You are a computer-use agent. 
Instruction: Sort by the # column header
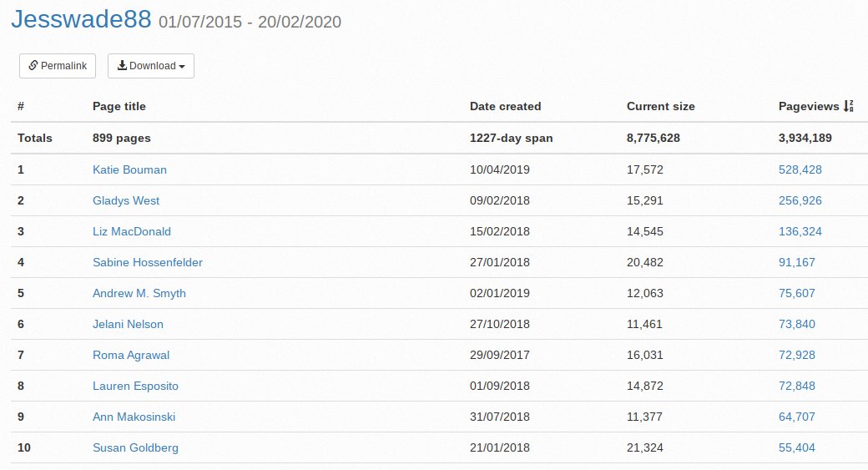tap(21, 106)
